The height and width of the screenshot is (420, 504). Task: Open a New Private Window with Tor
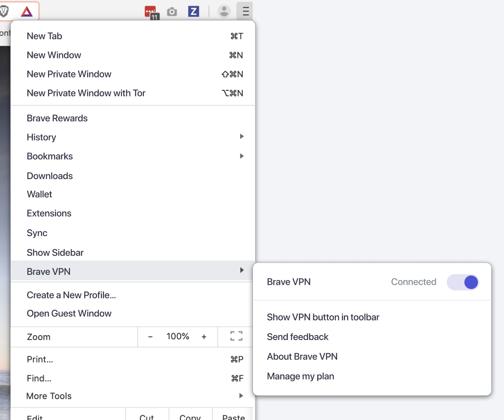click(x=86, y=93)
